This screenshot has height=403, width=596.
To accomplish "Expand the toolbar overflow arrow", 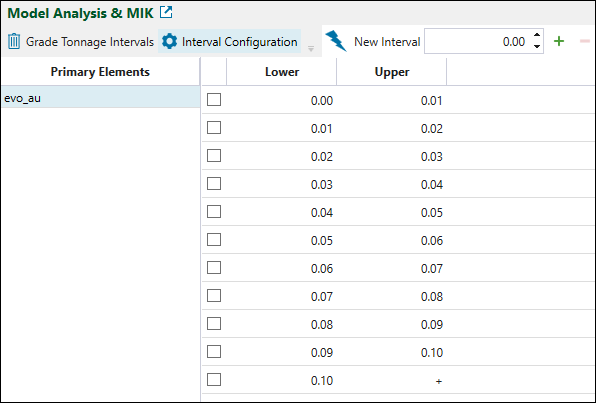I will pyautogui.click(x=311, y=49).
